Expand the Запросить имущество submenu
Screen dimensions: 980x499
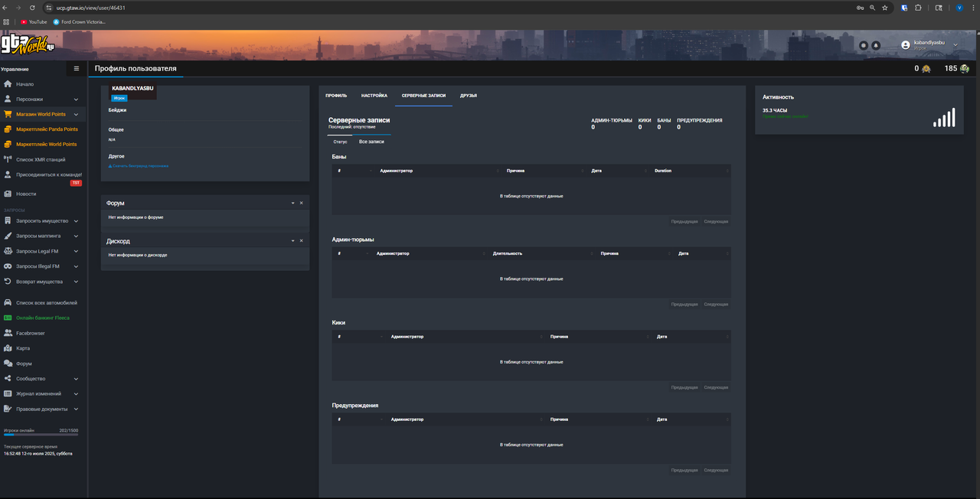point(76,221)
